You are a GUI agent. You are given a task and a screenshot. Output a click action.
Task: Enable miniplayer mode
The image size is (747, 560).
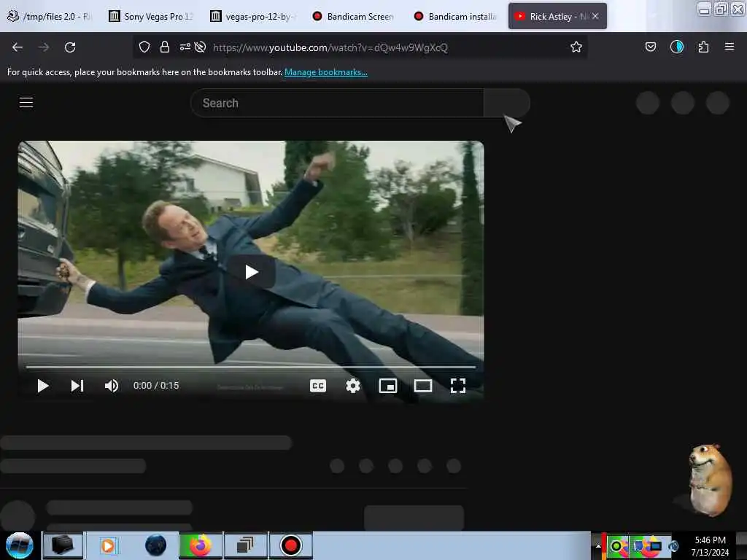click(x=388, y=386)
